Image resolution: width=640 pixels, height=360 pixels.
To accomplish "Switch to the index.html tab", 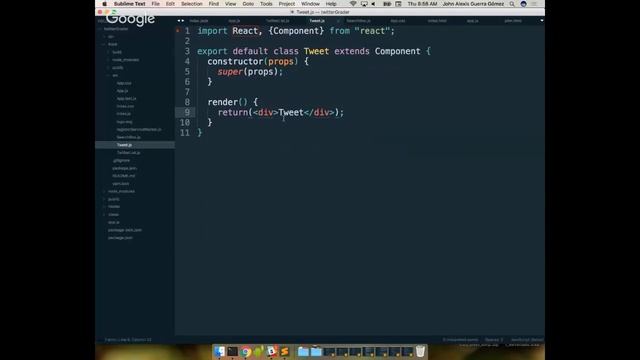I will click(x=437, y=20).
